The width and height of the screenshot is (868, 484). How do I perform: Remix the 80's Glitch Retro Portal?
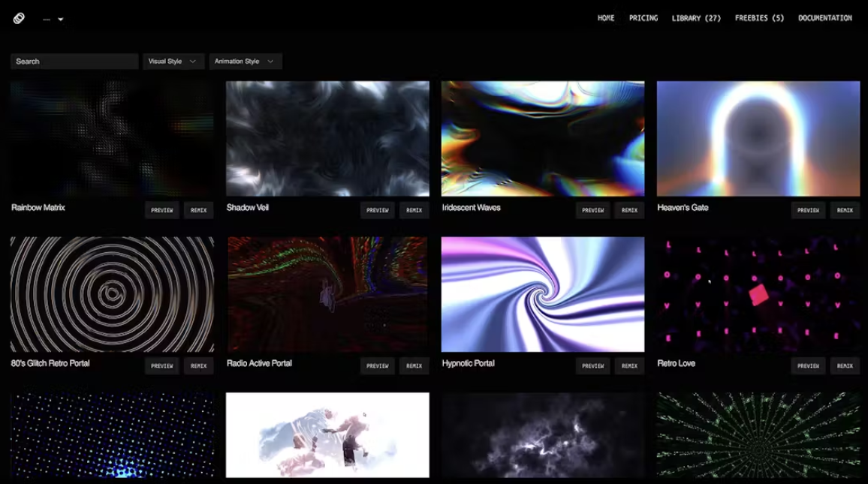click(x=199, y=365)
